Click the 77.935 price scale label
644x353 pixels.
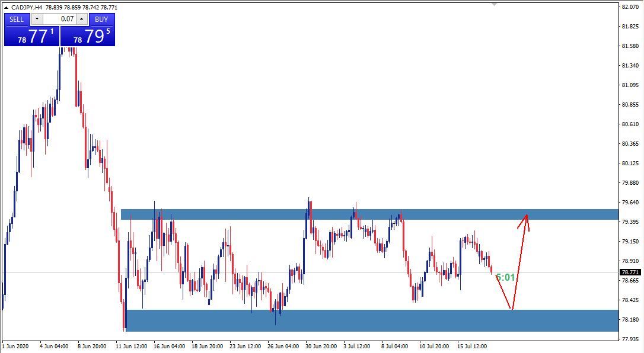click(x=630, y=339)
